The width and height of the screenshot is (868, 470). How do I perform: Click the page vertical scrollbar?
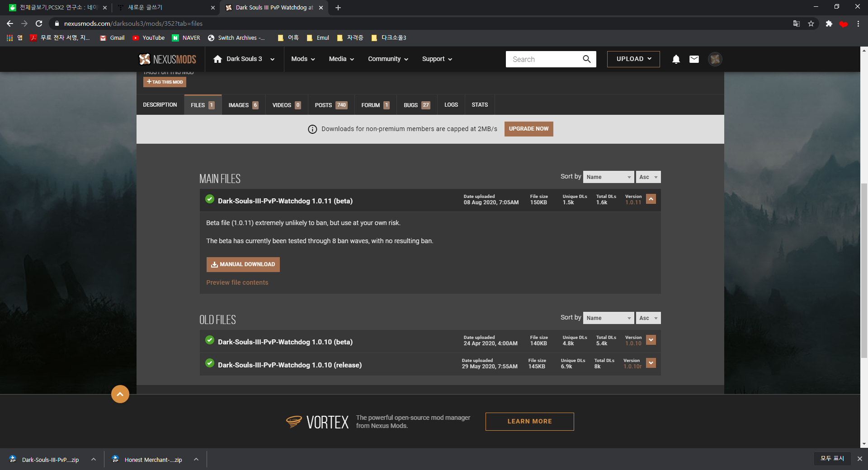pos(864,271)
